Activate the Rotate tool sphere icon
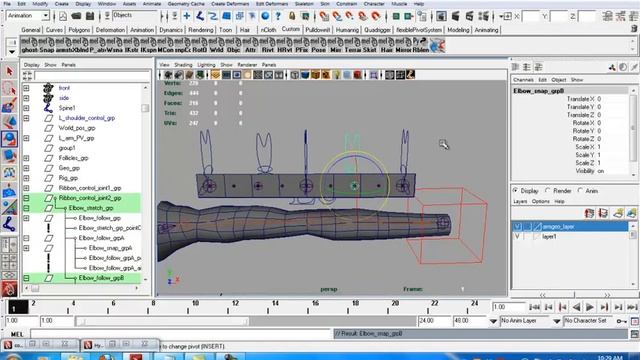 pyautogui.click(x=9, y=139)
